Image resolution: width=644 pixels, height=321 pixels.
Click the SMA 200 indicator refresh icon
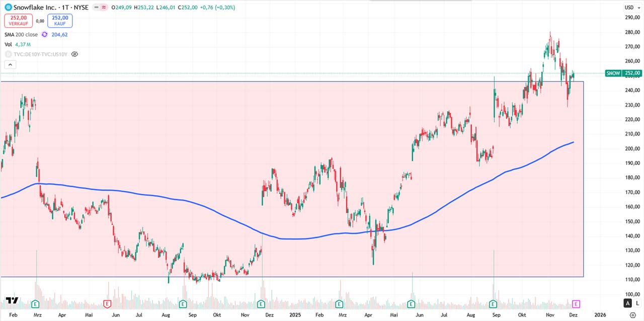click(x=45, y=35)
